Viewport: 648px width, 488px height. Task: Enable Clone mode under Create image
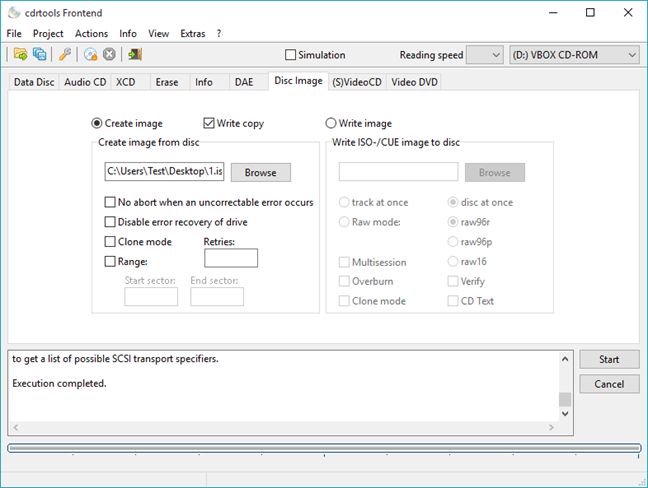110,242
